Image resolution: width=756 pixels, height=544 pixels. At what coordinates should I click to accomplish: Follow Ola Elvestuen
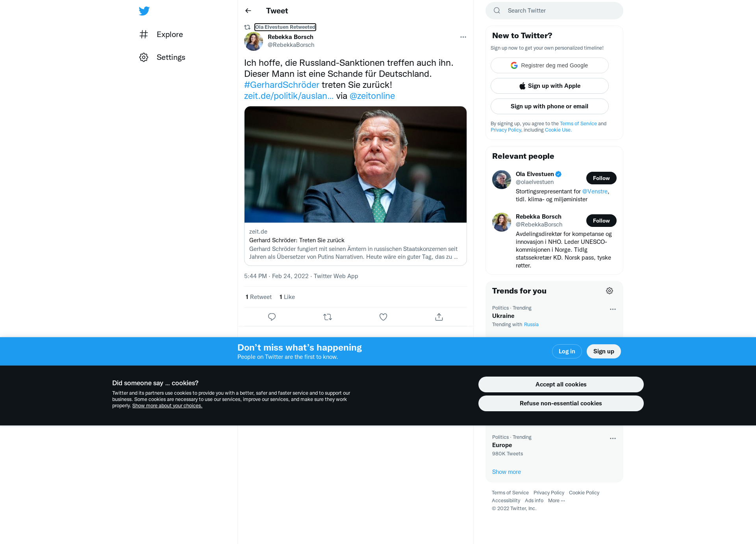point(601,178)
